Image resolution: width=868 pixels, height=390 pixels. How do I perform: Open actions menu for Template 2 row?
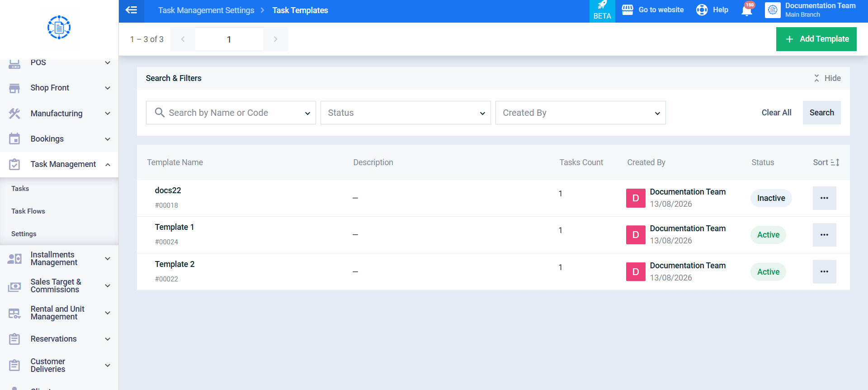click(x=824, y=271)
